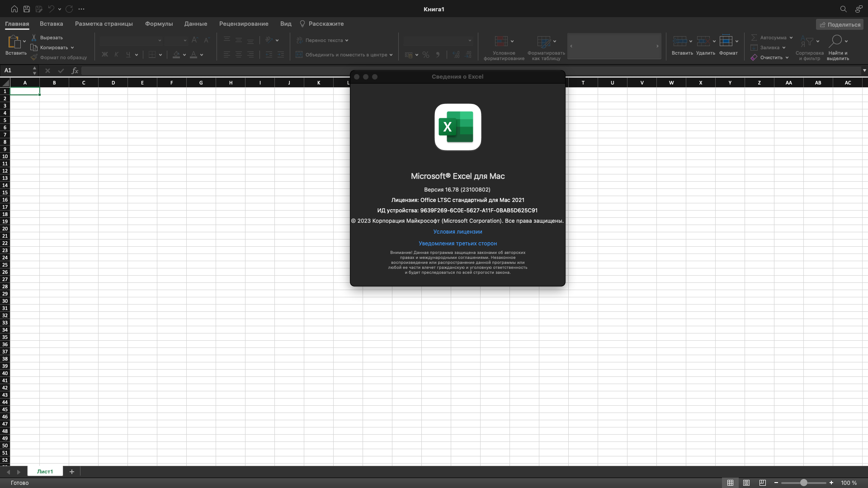868x488 pixels.
Task: Expand the formula bar chevron
Action: 864,70
